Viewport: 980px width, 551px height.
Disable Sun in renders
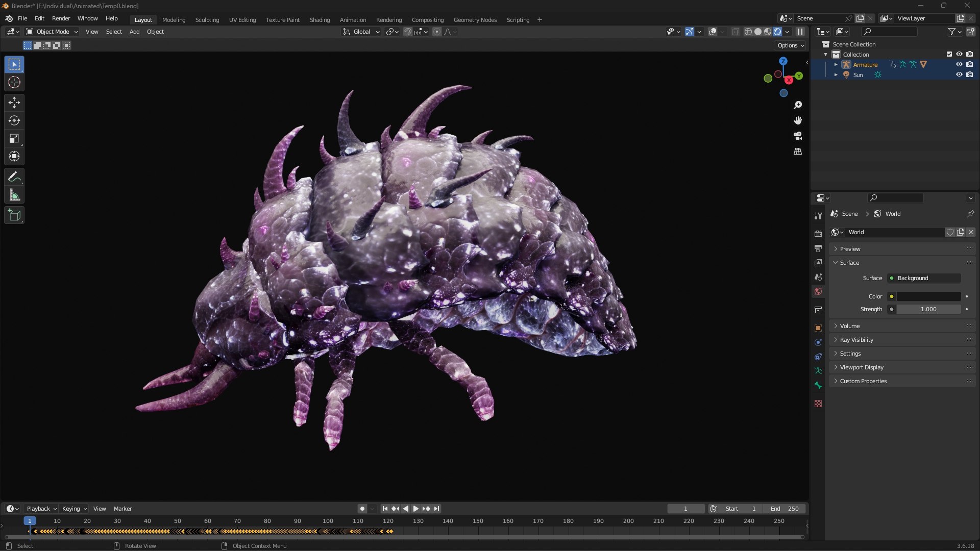(969, 74)
